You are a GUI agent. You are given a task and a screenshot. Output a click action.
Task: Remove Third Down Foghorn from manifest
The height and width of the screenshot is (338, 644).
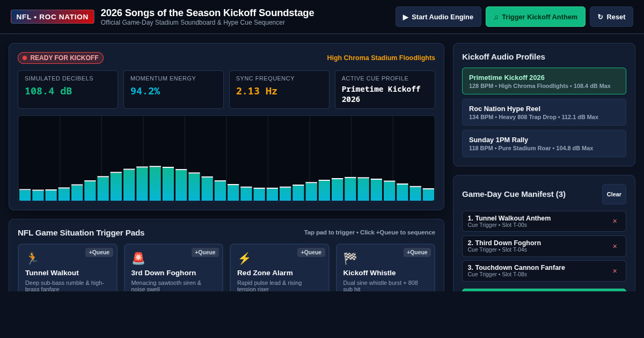click(615, 246)
